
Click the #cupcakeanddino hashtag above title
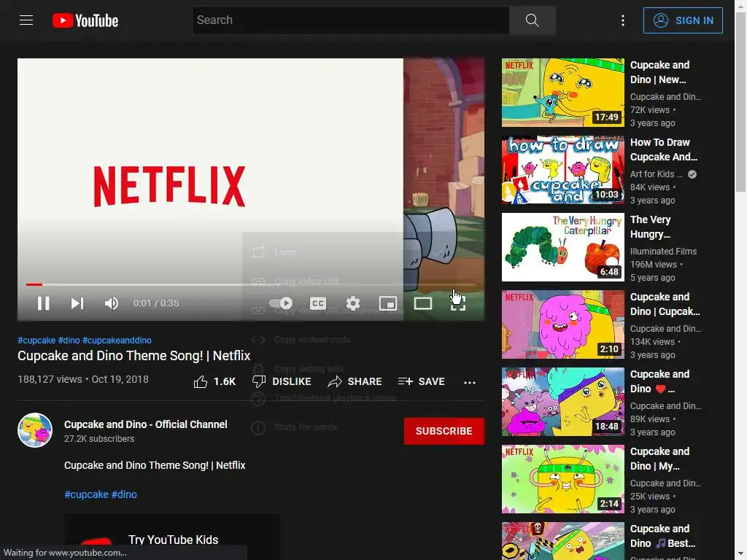(117, 341)
